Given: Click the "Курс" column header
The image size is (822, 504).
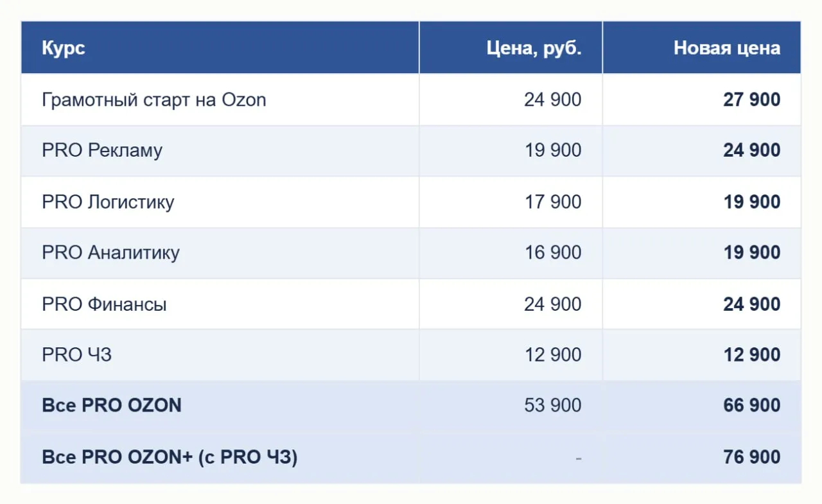Looking at the screenshot, I should [63, 48].
